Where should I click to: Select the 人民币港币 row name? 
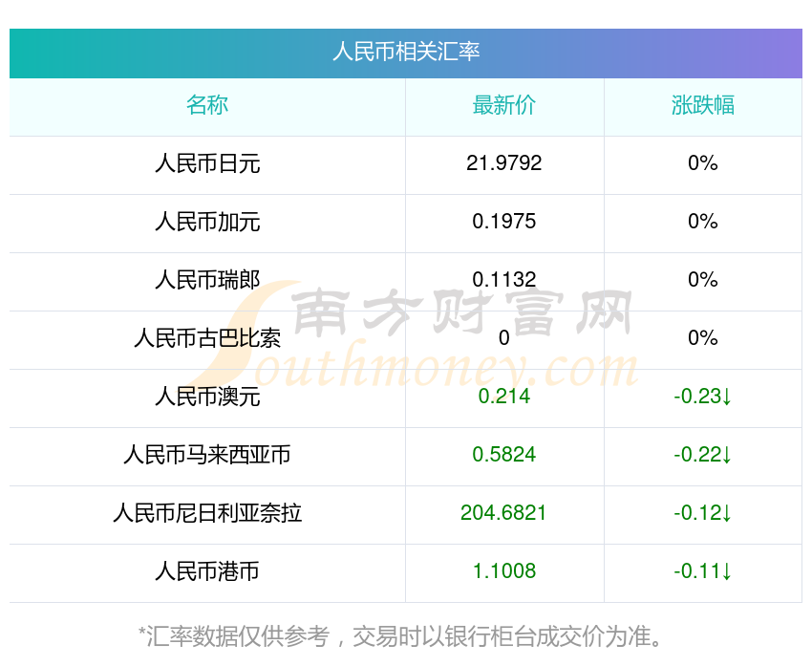pos(207,571)
